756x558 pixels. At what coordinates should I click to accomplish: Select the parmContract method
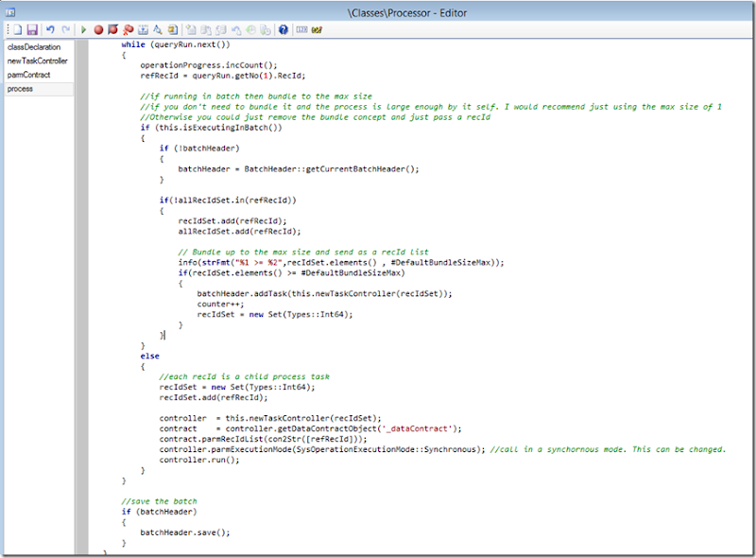[29, 75]
